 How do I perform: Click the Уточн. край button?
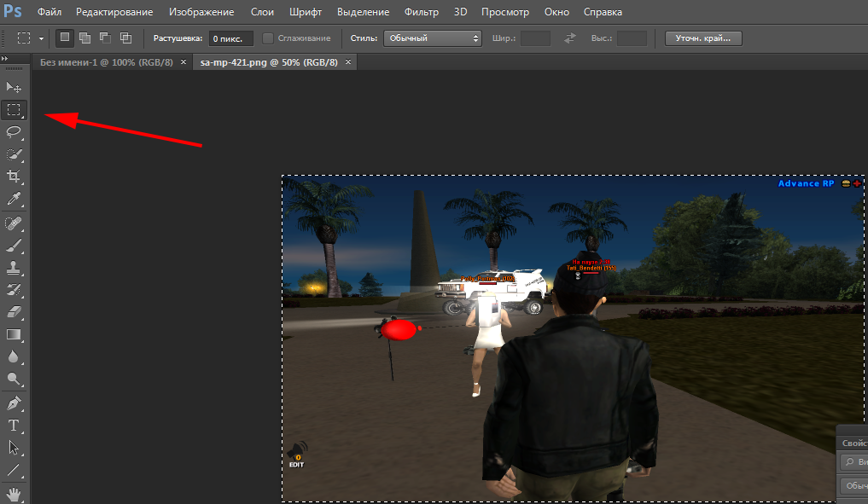(x=703, y=38)
